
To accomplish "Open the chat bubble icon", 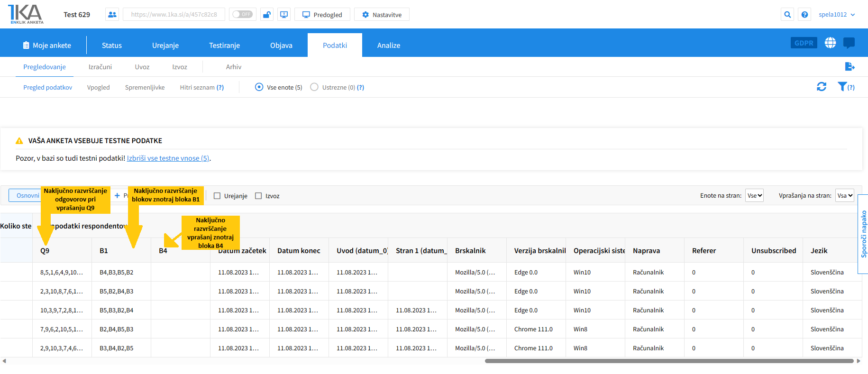I will (x=849, y=43).
